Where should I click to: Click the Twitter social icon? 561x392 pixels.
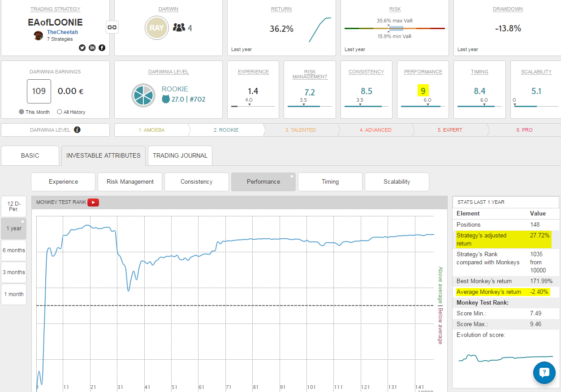tap(82, 48)
